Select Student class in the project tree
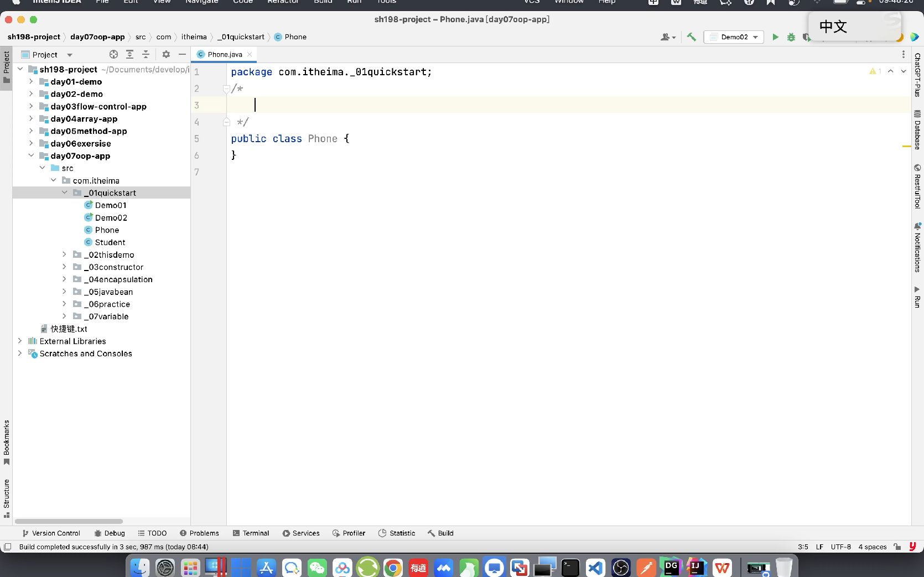This screenshot has width=924, height=577. [x=110, y=242]
